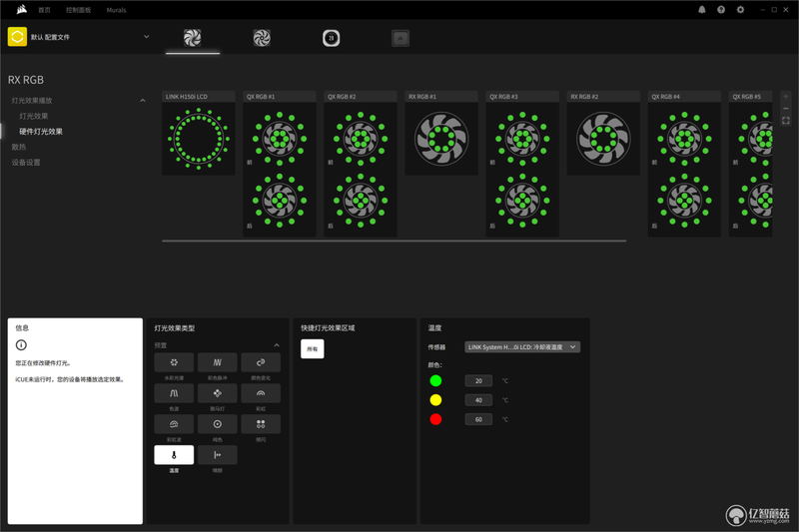Select 硬件灯光效果 in sidebar
The height and width of the screenshot is (532, 799).
[x=41, y=132]
